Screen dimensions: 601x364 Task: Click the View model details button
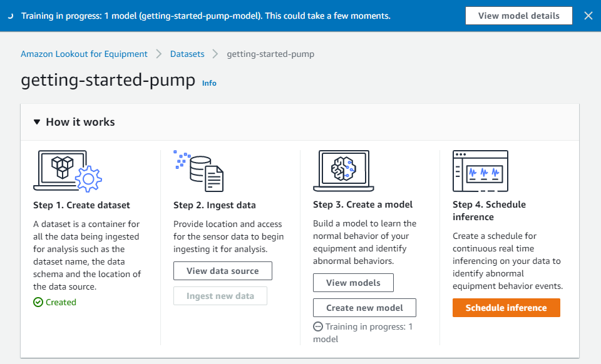518,16
